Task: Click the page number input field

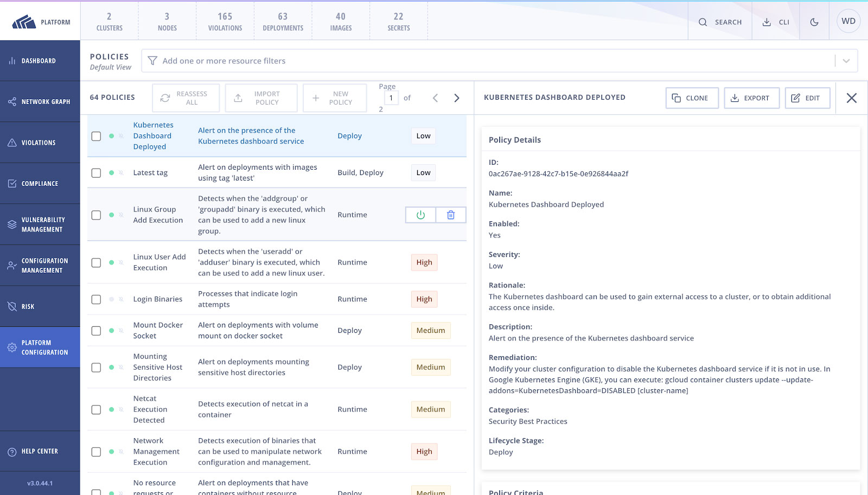Action: (x=391, y=98)
